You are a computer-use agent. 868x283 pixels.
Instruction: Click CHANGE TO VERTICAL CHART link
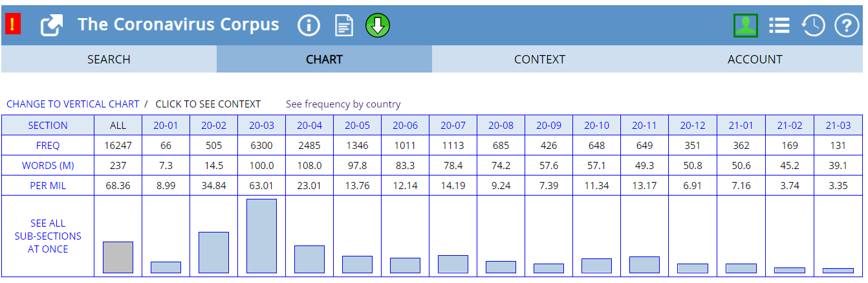click(73, 104)
